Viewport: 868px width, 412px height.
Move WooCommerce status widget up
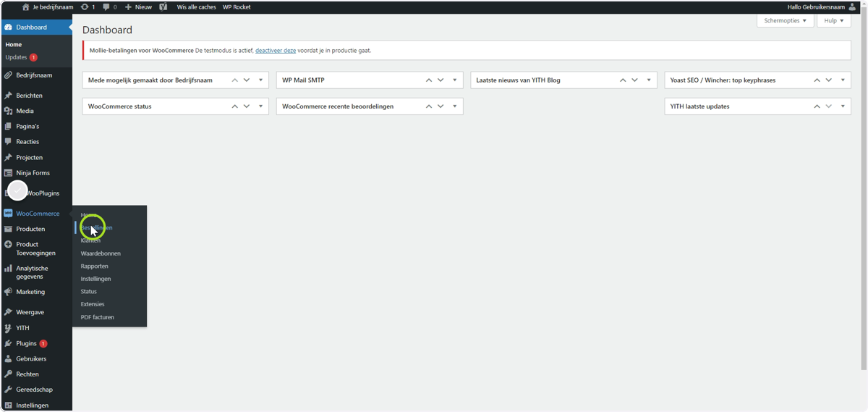click(235, 106)
